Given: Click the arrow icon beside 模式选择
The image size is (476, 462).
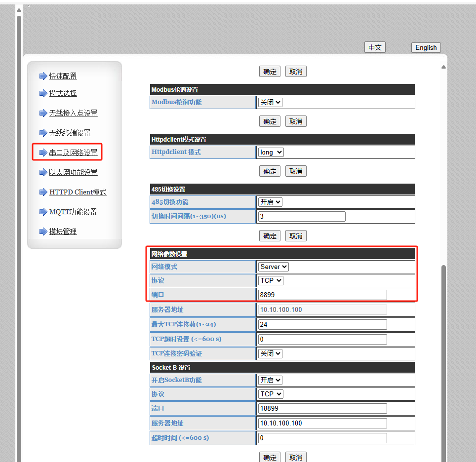Looking at the screenshot, I should pyautogui.click(x=43, y=93).
